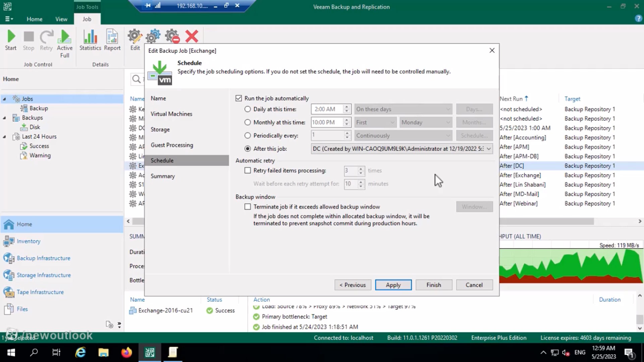Select Daily at this time option
The width and height of the screenshot is (644, 362).
pos(248,109)
